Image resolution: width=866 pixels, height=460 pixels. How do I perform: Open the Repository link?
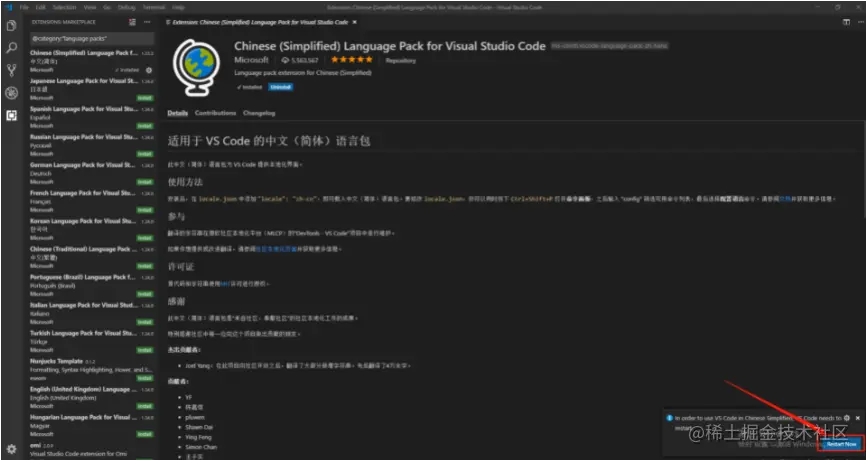pyautogui.click(x=401, y=60)
